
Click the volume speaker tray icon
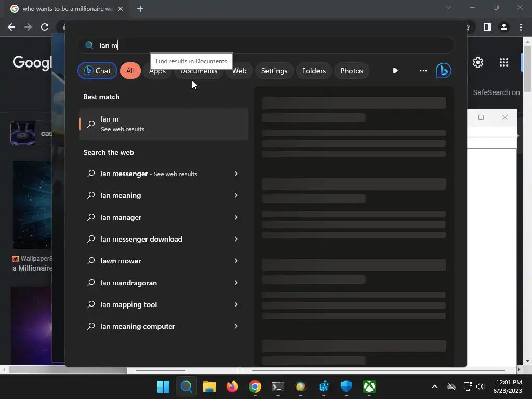coord(480,387)
